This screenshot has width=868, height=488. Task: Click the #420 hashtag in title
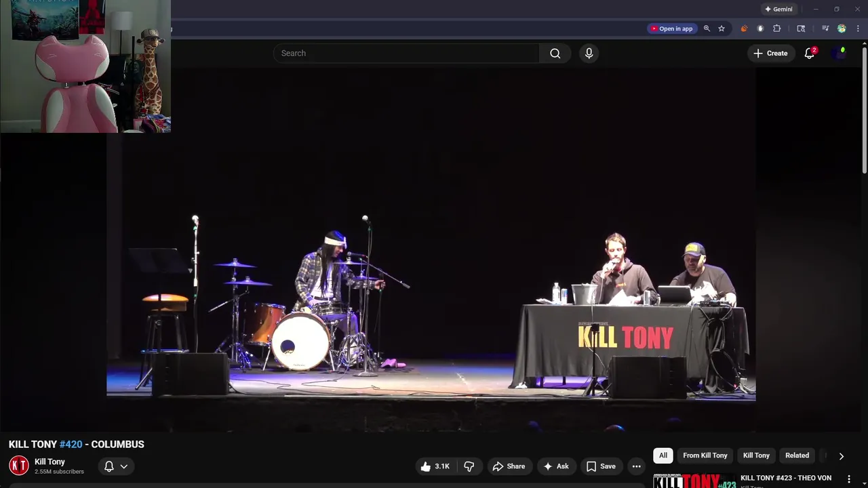(71, 445)
